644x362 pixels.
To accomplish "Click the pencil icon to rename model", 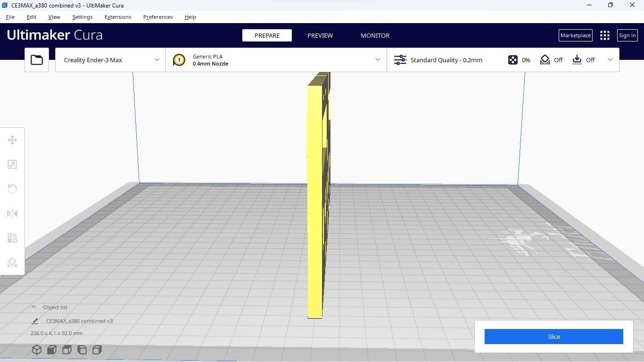I will [x=35, y=321].
